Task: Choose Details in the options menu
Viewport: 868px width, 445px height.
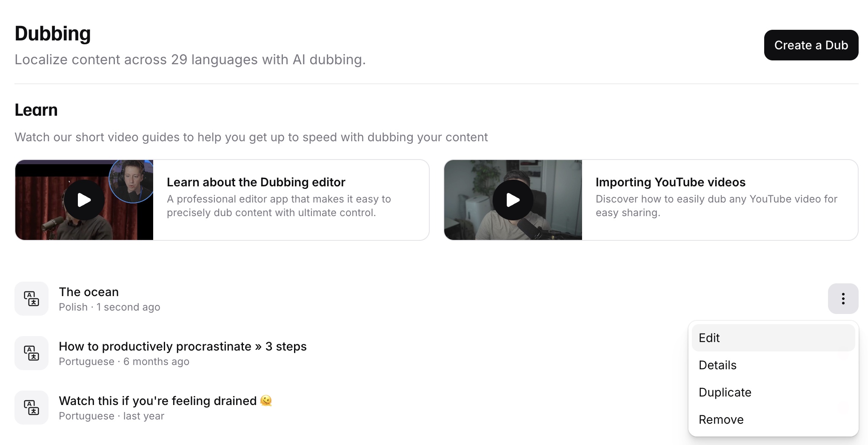Action: pos(717,365)
